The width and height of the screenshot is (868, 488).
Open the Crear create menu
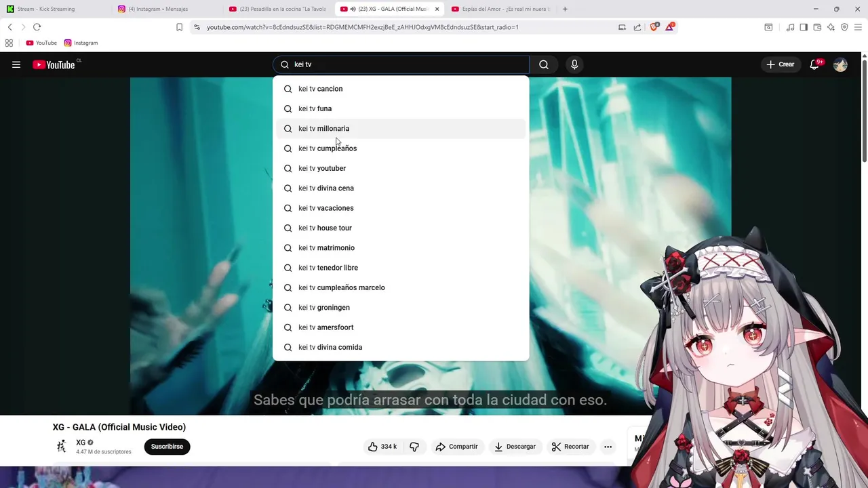780,64
